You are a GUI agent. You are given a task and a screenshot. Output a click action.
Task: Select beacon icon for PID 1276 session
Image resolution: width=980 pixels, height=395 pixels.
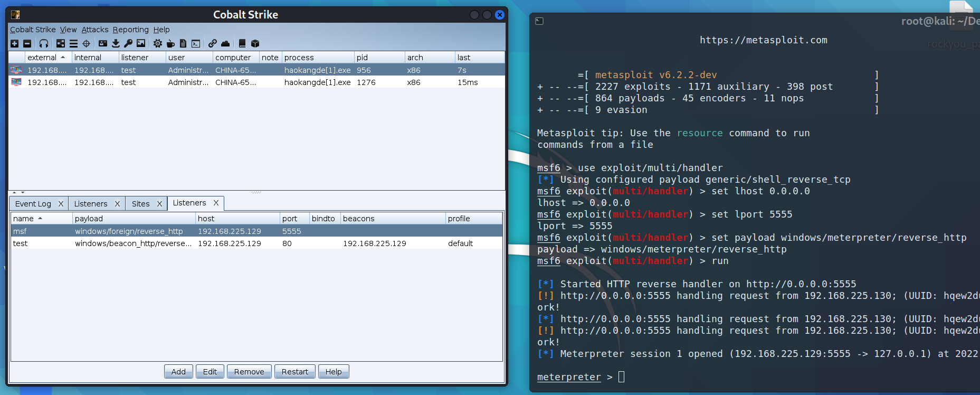pyautogui.click(x=16, y=82)
